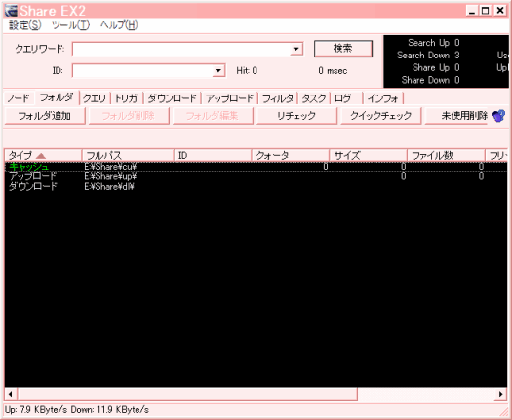Sort by the ファイル数 column header
Viewport: 512px width, 420px height.
point(446,155)
